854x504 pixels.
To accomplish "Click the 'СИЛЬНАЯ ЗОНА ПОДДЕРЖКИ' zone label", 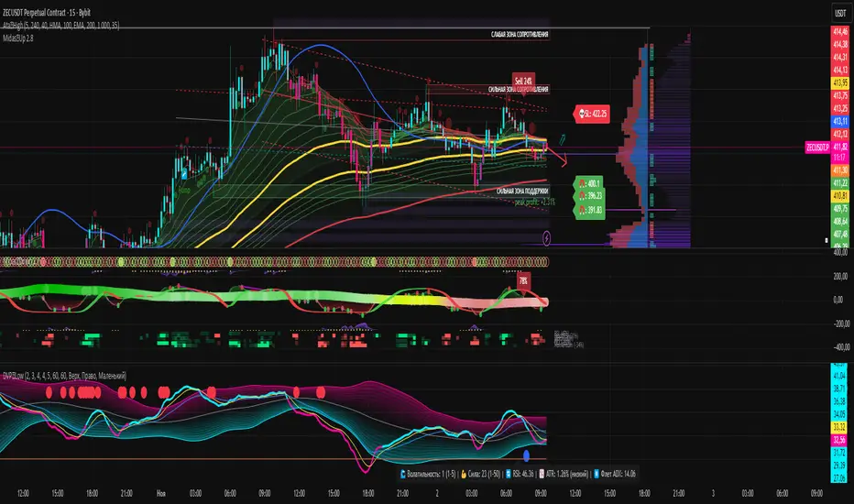I will pos(522,192).
